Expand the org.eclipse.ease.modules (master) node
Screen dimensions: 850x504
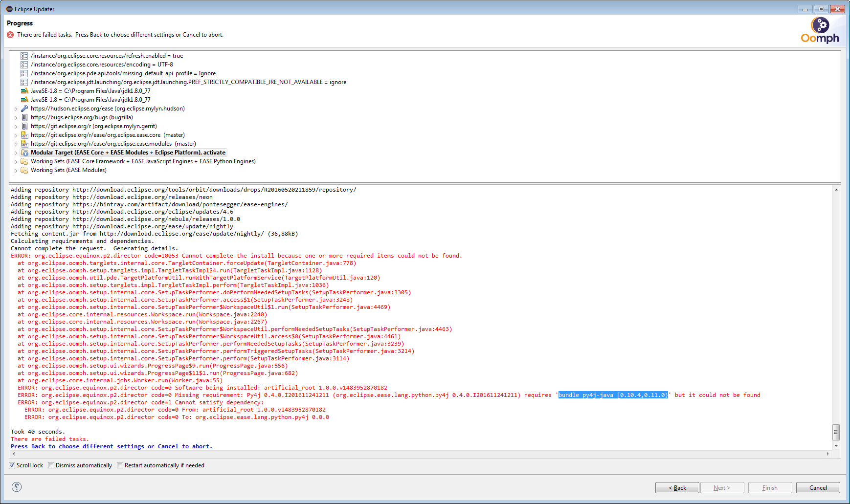point(16,144)
